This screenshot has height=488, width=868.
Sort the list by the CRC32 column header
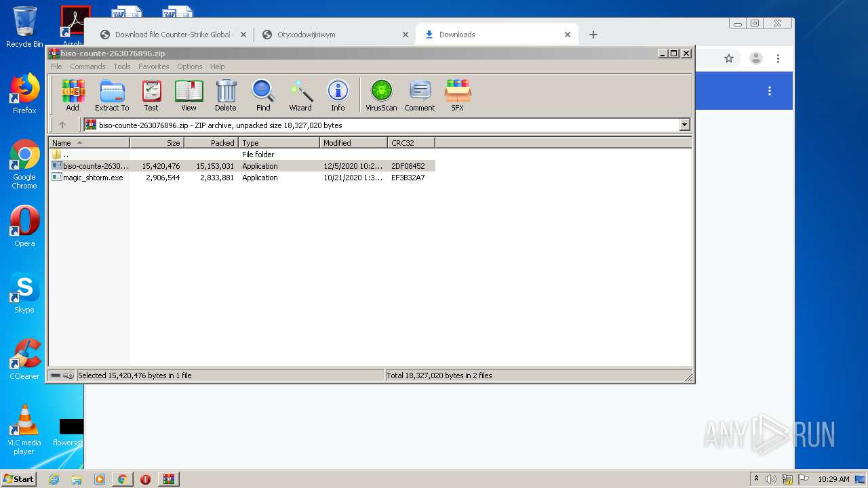click(x=411, y=142)
